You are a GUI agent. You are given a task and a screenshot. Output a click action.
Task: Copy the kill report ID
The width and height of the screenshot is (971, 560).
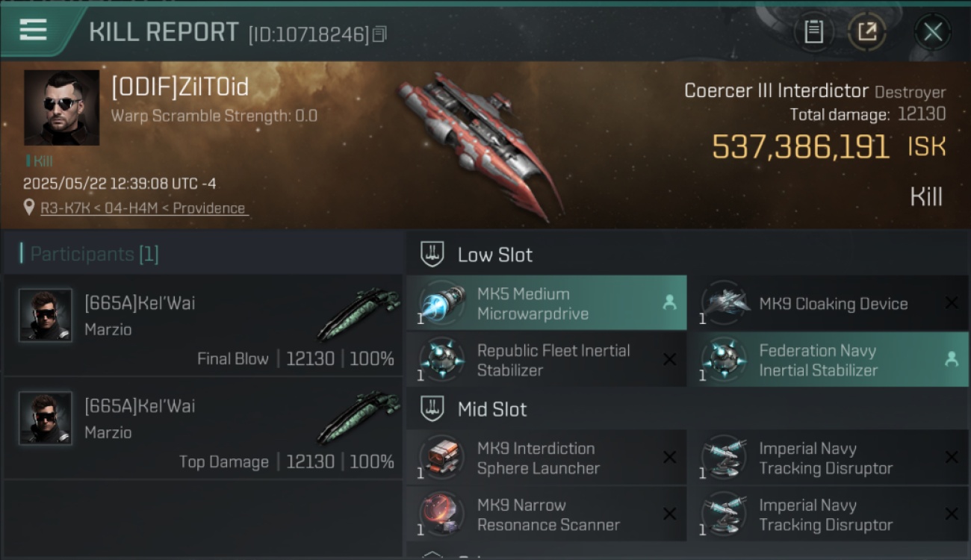tap(379, 34)
